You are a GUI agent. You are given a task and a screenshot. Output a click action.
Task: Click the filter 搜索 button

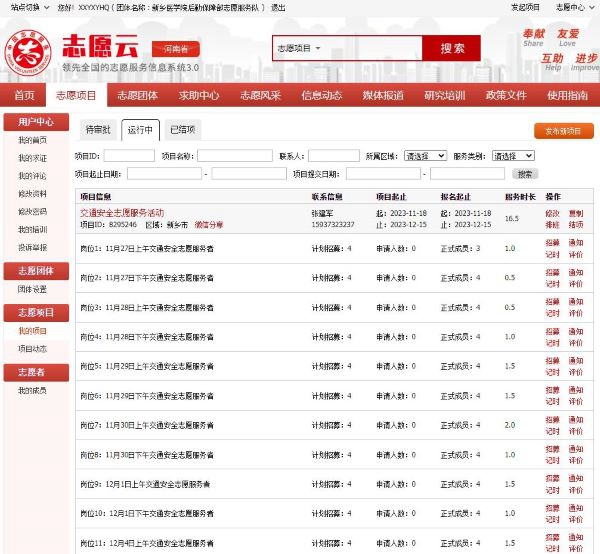pos(525,174)
